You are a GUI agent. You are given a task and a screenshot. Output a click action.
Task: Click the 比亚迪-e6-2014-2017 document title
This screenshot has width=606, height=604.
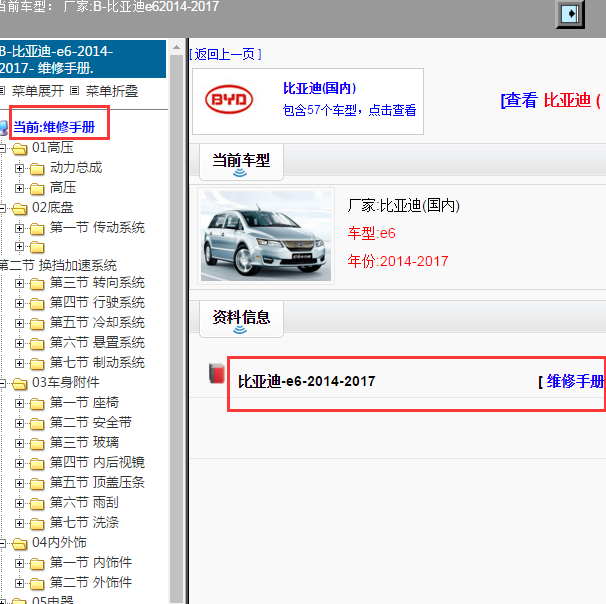pyautogui.click(x=306, y=381)
